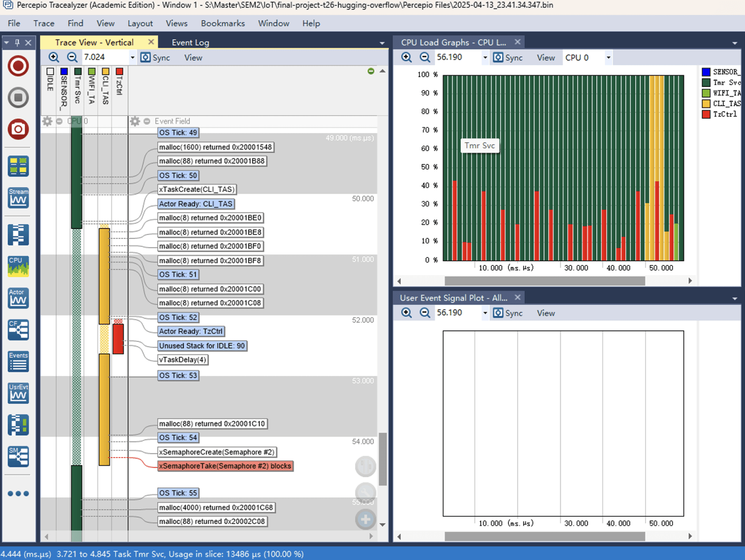The height and width of the screenshot is (560, 745).
Task: Expand the Trace View zoom value dropdown
Action: [x=132, y=58]
